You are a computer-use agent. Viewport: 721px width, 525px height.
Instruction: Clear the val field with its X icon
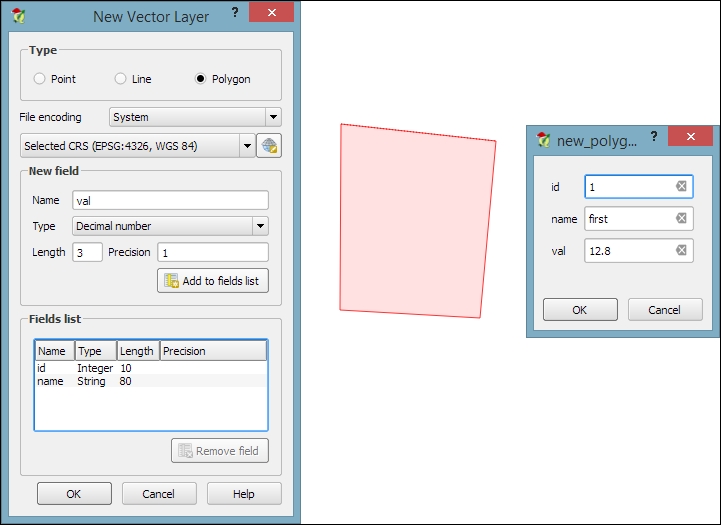[x=681, y=250]
